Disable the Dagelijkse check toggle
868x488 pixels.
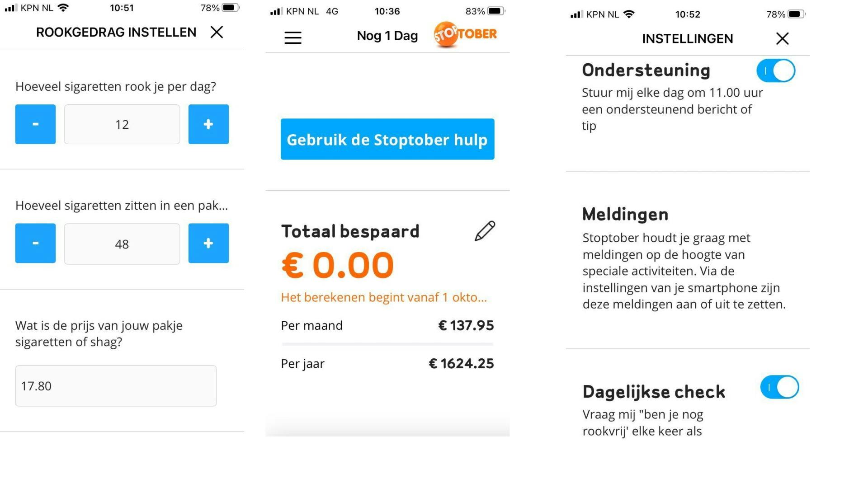780,387
